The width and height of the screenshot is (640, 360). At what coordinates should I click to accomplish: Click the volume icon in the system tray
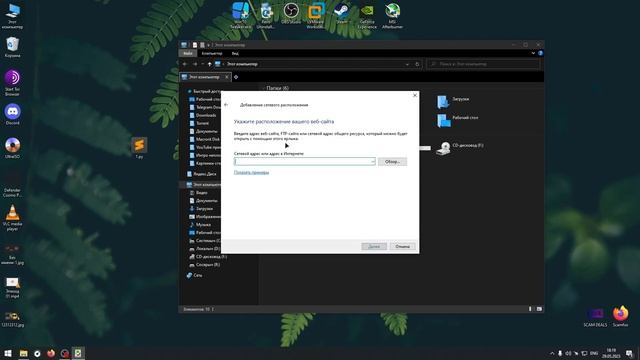pyautogui.click(x=568, y=353)
